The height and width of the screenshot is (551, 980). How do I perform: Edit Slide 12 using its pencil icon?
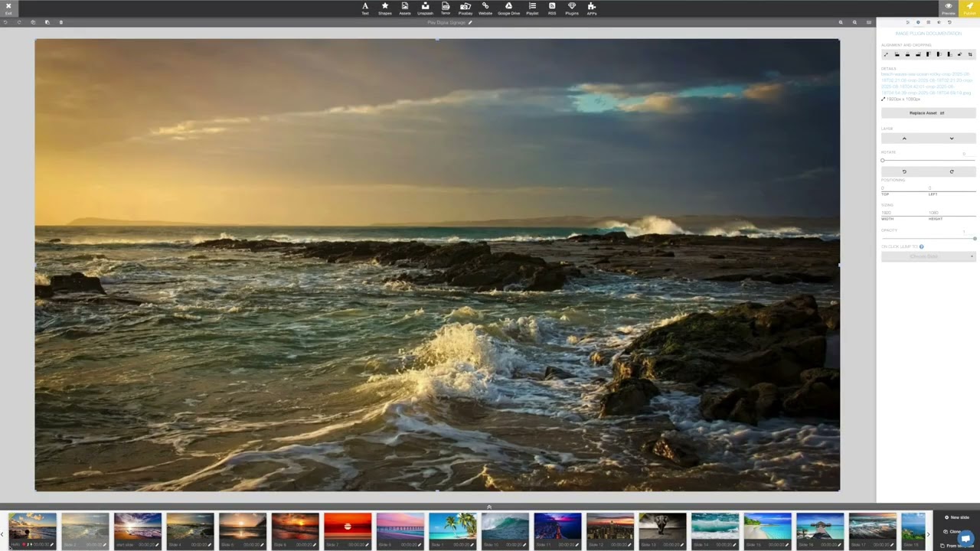click(x=630, y=545)
